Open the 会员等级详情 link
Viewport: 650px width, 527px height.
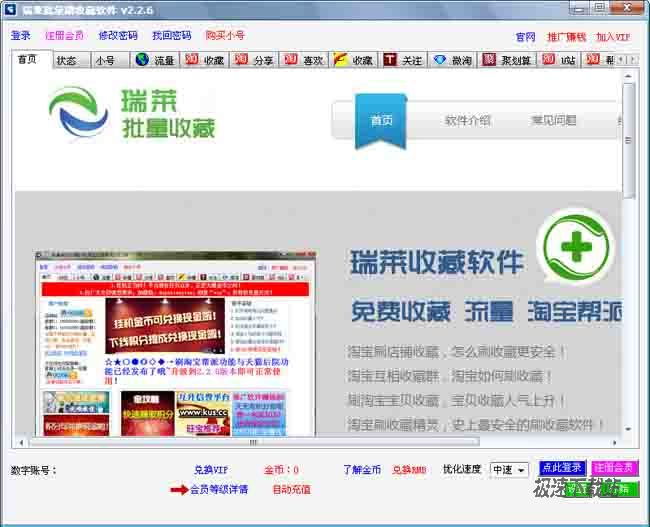pos(218,490)
